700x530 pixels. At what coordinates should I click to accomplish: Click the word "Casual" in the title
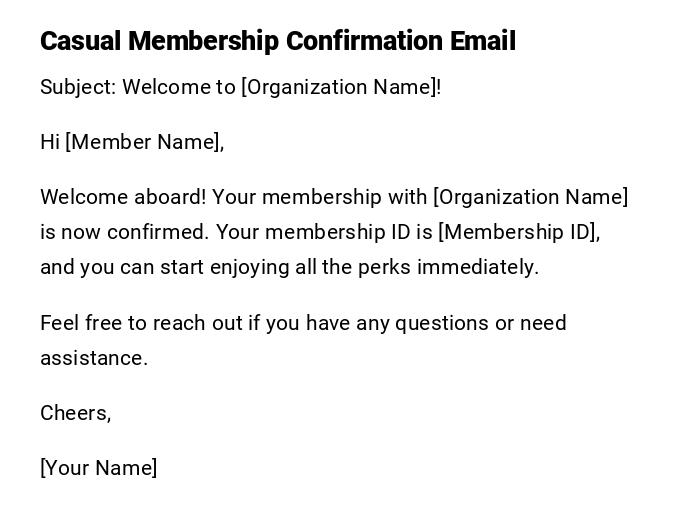click(x=81, y=42)
